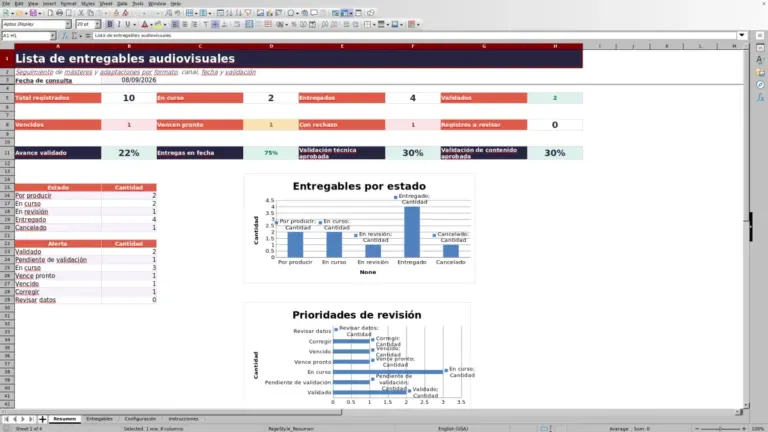The image size is (768, 432).
Task: Toggle Freeze rows and columns button
Action: tap(345, 13)
